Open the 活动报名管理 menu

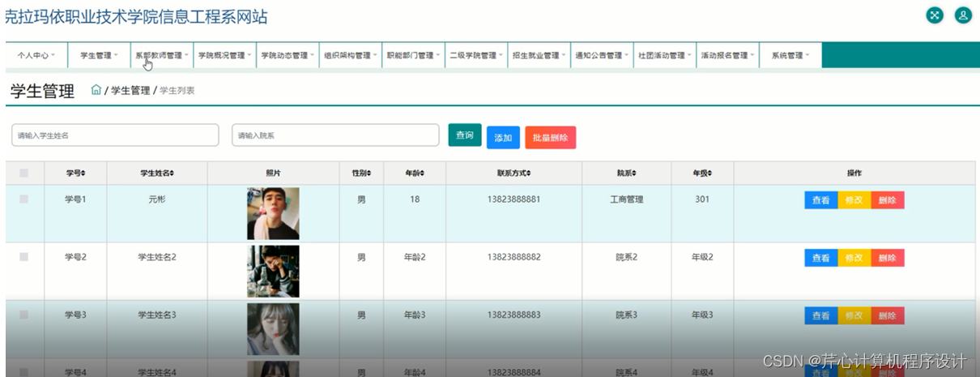727,55
